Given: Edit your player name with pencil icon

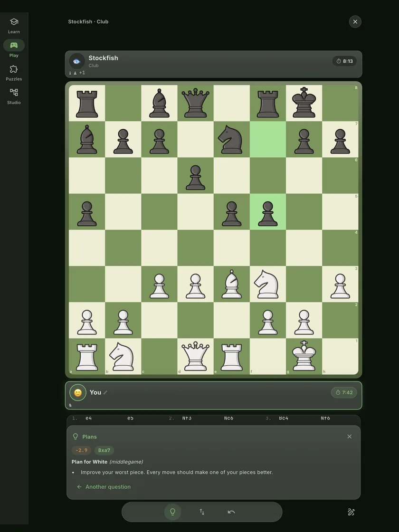Looking at the screenshot, I should (x=105, y=392).
